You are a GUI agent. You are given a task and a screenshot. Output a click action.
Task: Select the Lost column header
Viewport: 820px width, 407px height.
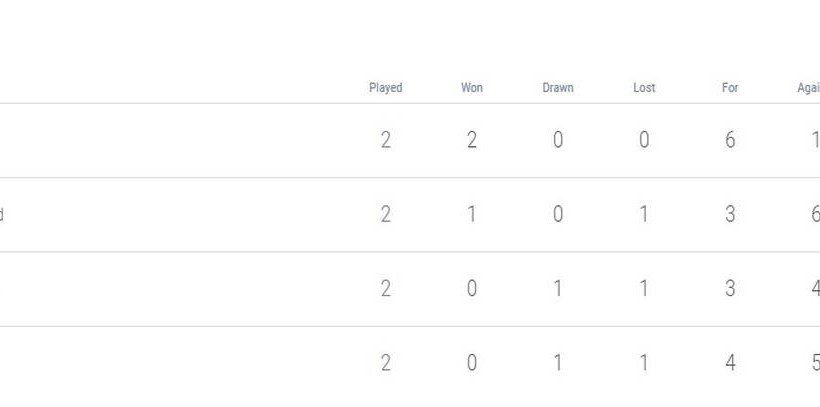[x=644, y=88]
